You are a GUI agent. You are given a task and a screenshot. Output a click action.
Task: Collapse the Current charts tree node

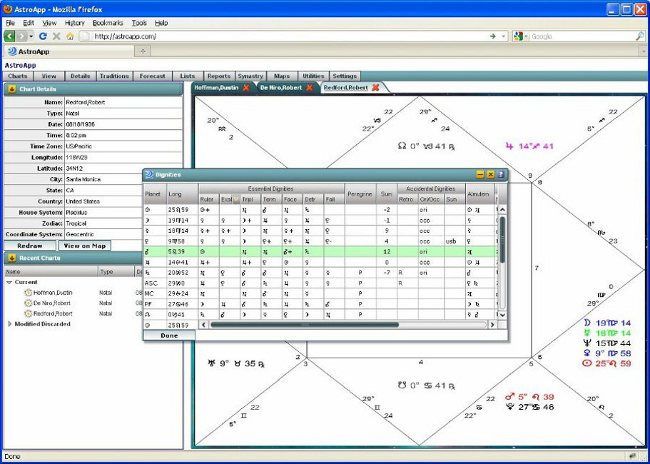(10, 283)
